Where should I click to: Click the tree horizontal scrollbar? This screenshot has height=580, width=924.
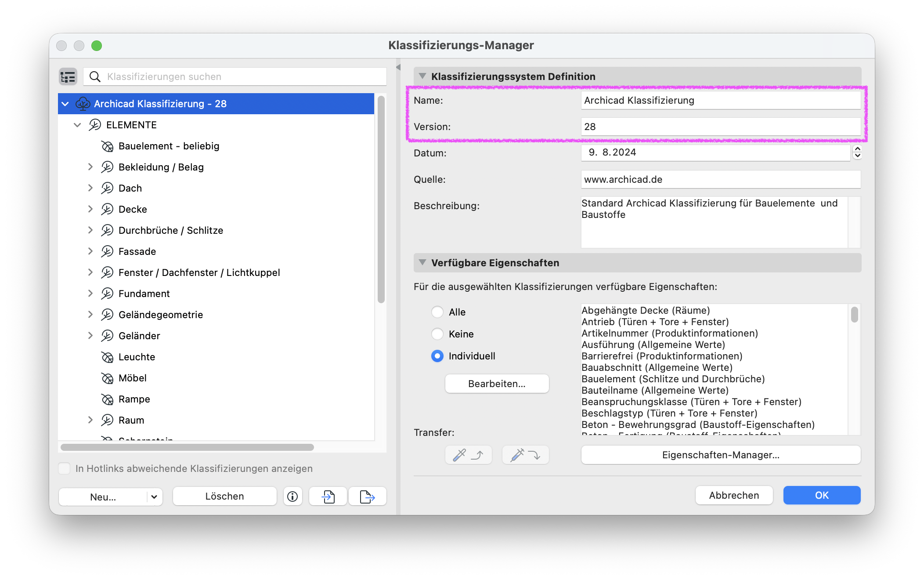click(x=188, y=447)
